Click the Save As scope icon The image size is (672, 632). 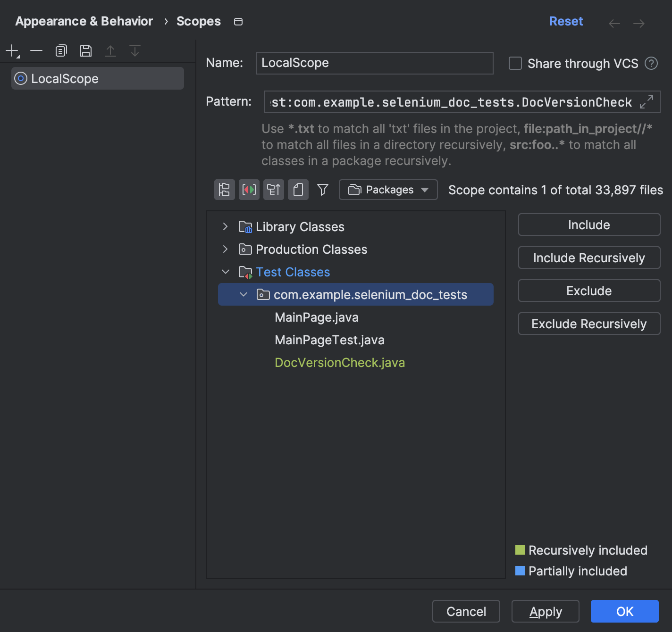click(x=85, y=51)
